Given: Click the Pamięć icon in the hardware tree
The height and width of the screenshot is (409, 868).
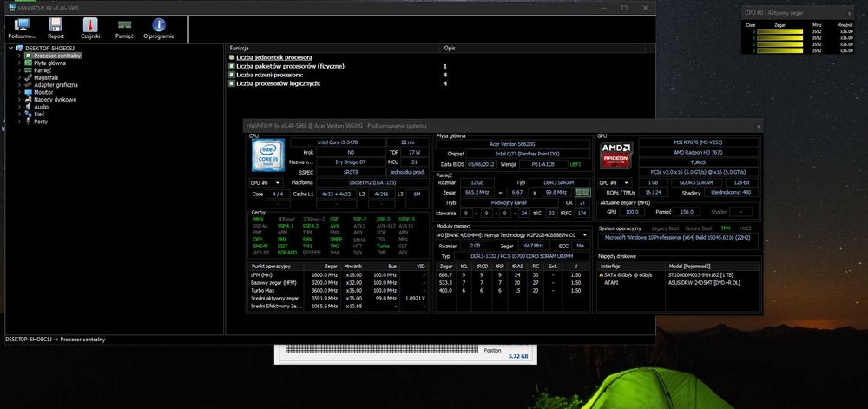Looking at the screenshot, I should (x=29, y=70).
